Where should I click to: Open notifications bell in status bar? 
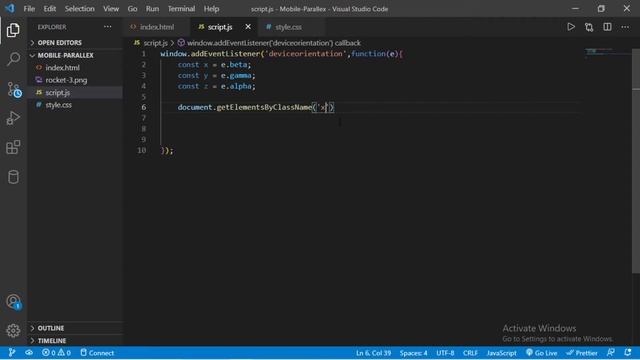628,353
